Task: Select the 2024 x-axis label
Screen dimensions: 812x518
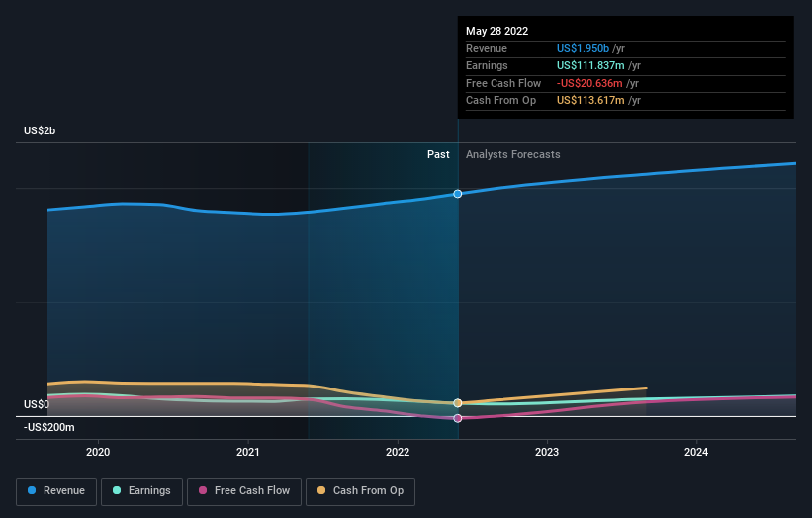Action: coord(696,452)
